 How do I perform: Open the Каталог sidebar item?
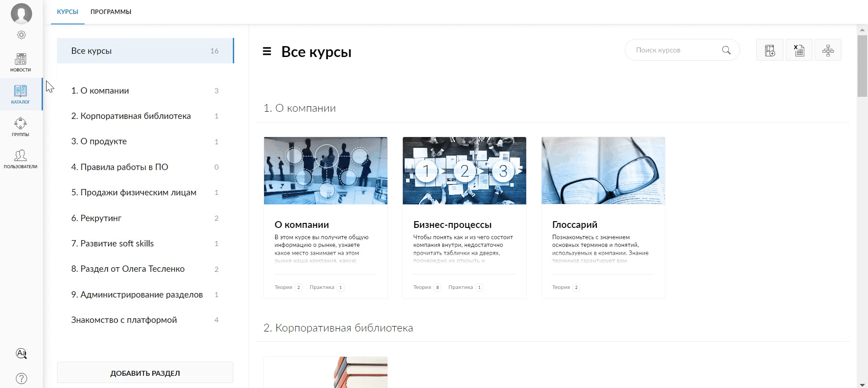[x=21, y=95]
